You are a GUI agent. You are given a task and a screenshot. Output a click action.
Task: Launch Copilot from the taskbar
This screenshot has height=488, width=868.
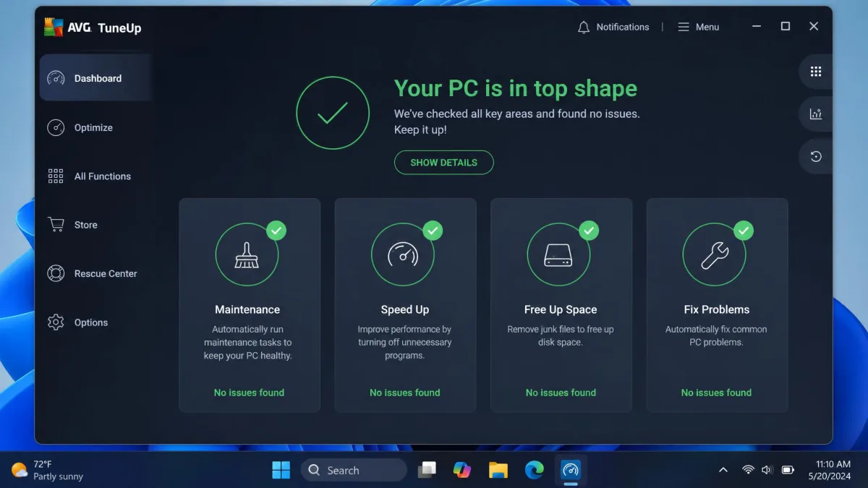(x=462, y=470)
